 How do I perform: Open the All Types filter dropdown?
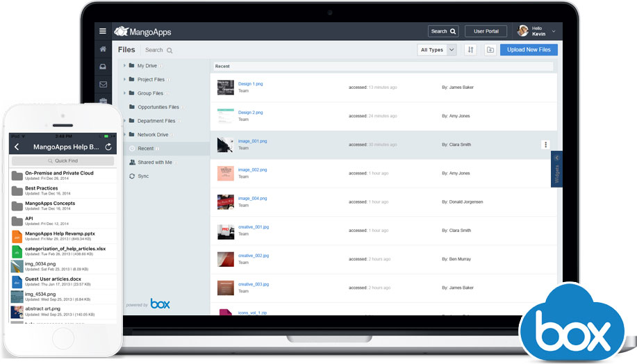[437, 49]
